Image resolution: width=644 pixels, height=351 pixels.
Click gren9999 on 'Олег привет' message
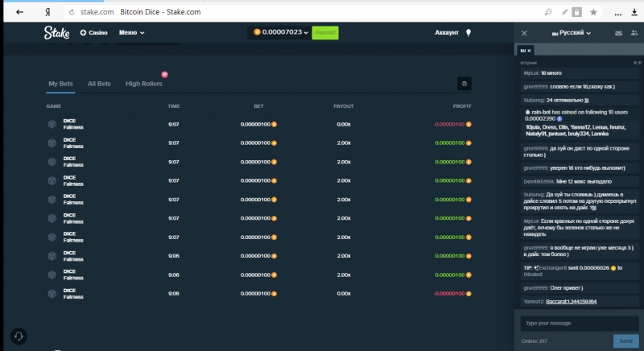click(535, 287)
